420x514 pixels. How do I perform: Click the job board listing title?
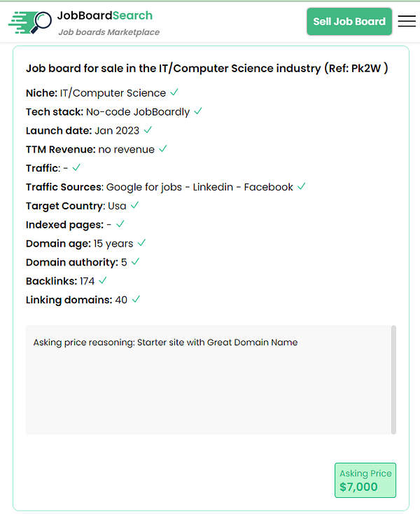[x=207, y=69]
